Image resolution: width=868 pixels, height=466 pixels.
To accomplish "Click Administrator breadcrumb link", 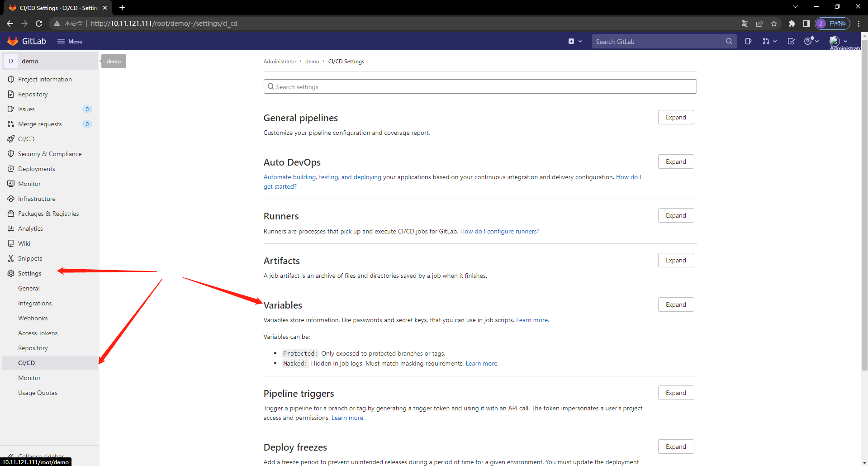I will [x=280, y=62].
